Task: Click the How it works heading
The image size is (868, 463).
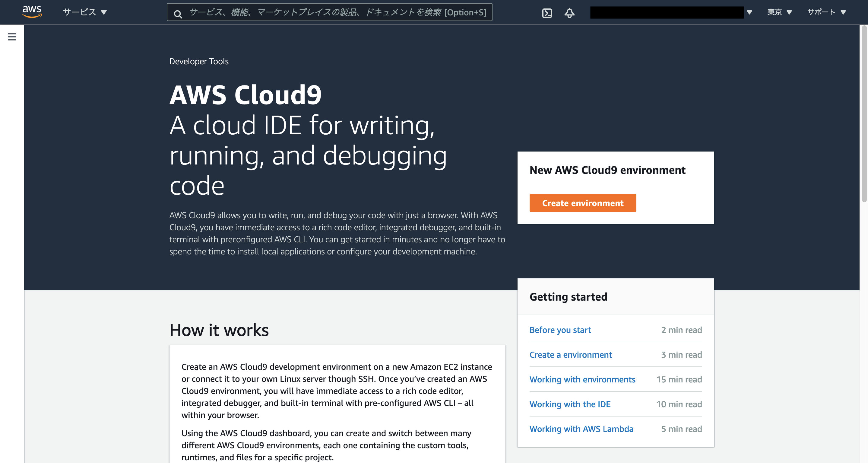Action: [219, 330]
